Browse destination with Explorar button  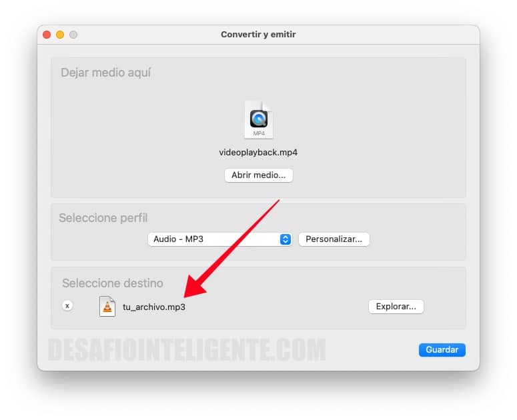(x=396, y=307)
